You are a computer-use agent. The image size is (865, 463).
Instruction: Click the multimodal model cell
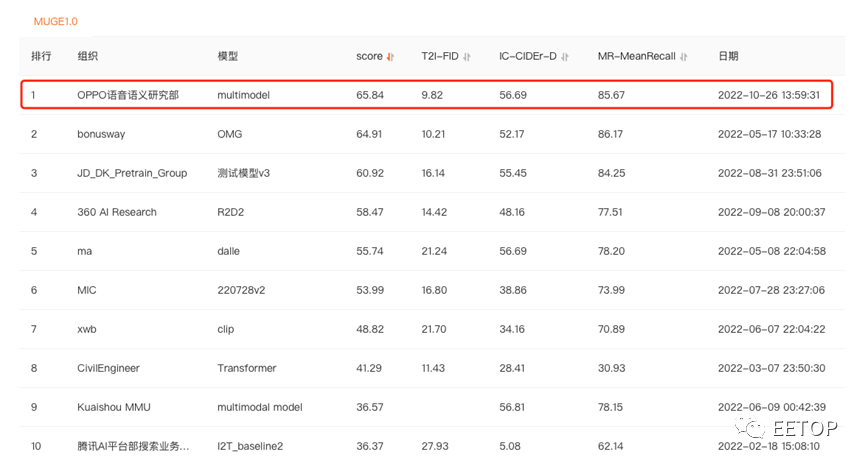(x=260, y=407)
